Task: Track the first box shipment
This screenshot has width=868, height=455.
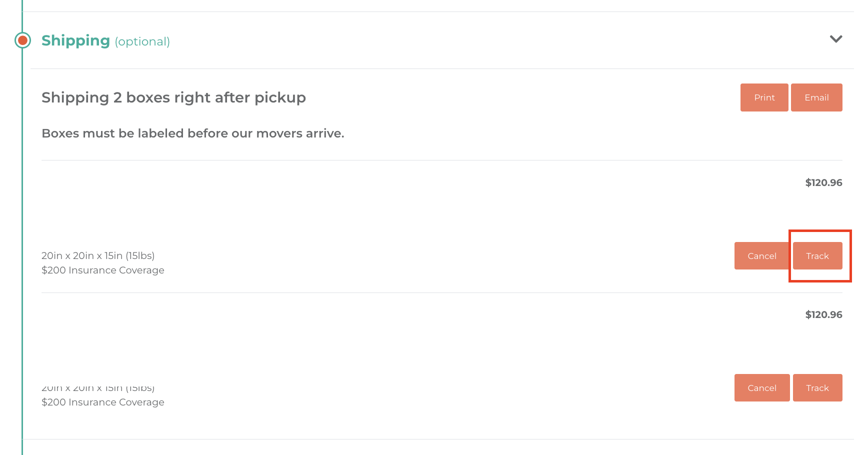Action: pos(817,256)
